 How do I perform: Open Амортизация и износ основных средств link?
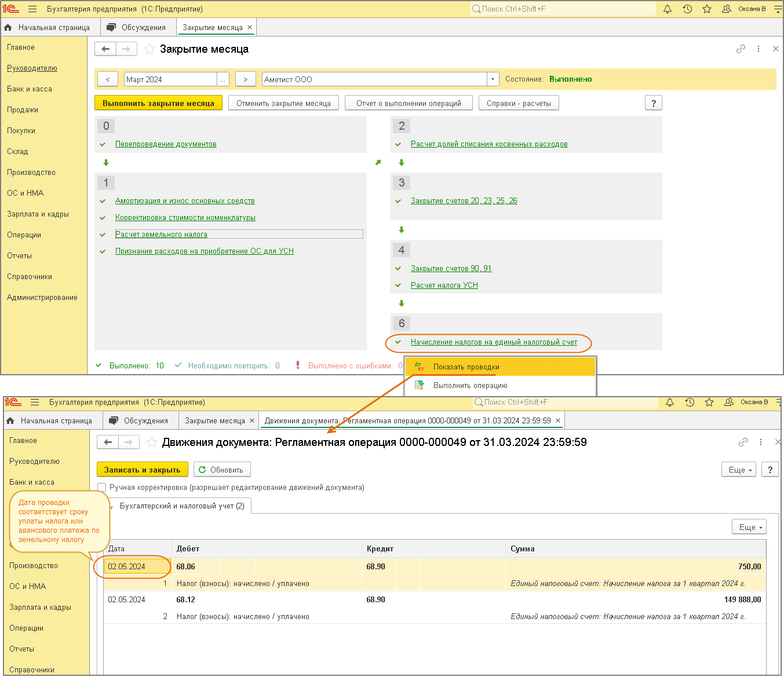click(185, 201)
